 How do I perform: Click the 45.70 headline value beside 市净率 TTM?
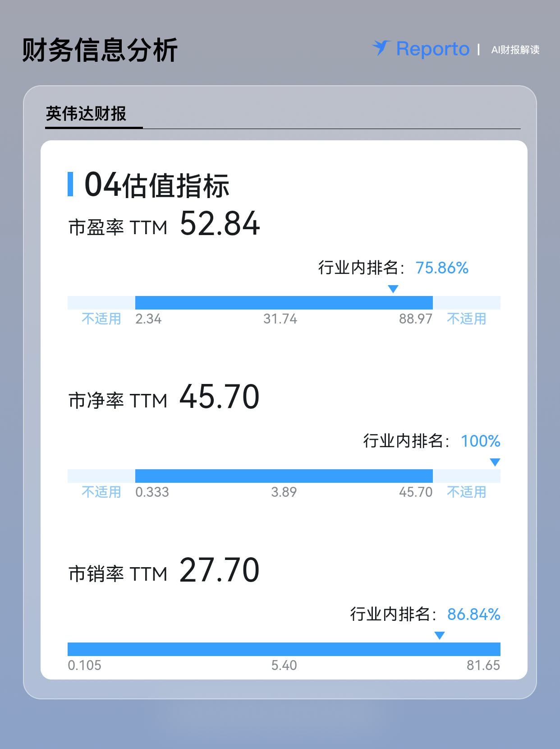[220, 397]
